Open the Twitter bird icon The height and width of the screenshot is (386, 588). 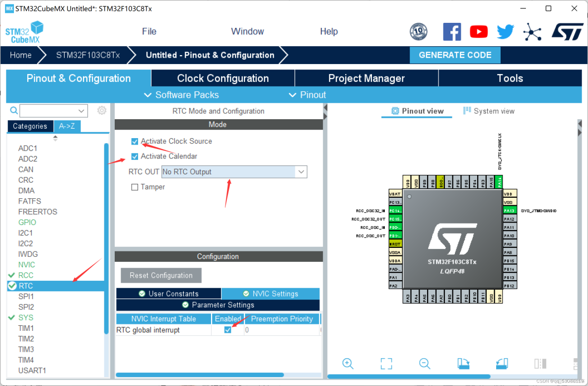[505, 32]
